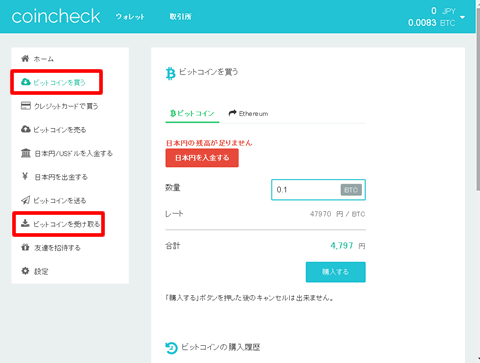Open the ウォレット menu
The height and width of the screenshot is (363, 480).
click(130, 17)
